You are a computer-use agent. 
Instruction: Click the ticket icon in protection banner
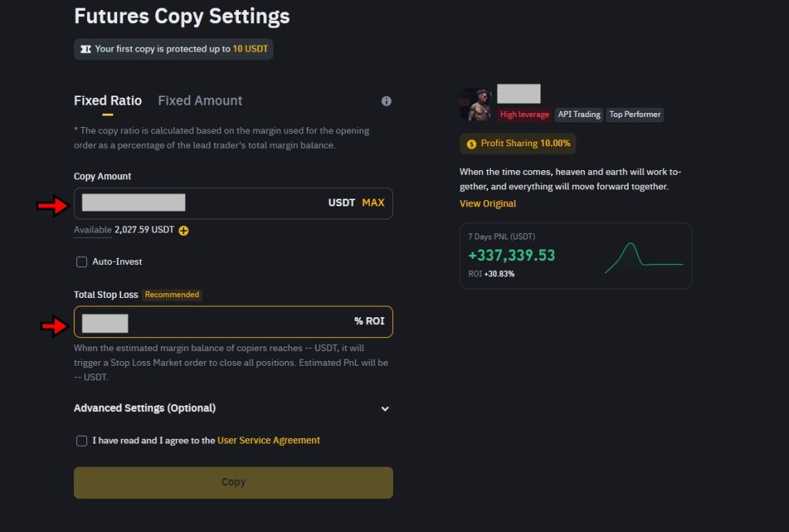pyautogui.click(x=86, y=49)
